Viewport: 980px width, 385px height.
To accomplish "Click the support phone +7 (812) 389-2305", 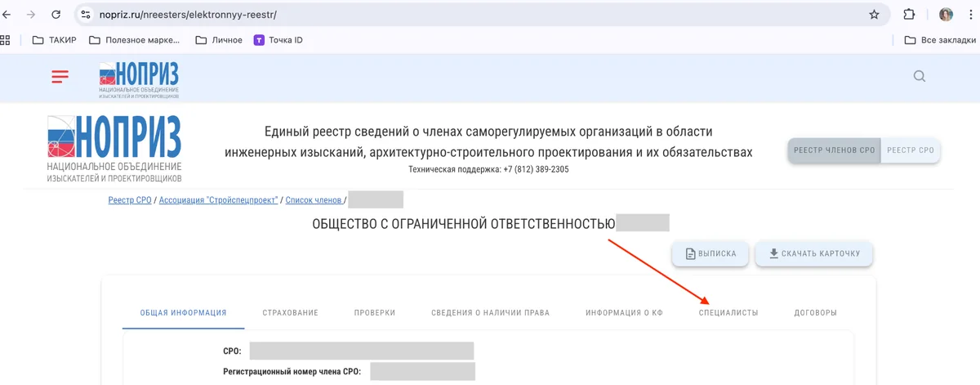I will tap(536, 169).
